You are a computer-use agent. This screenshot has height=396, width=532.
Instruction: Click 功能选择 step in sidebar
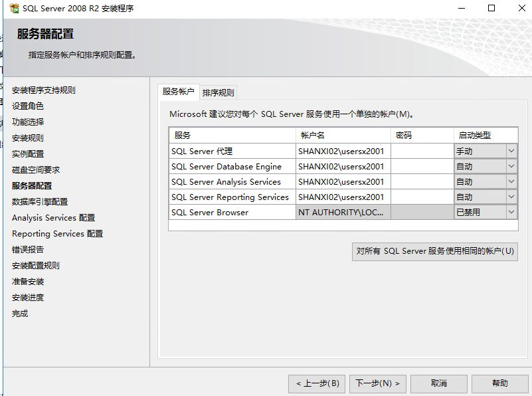[x=28, y=122]
